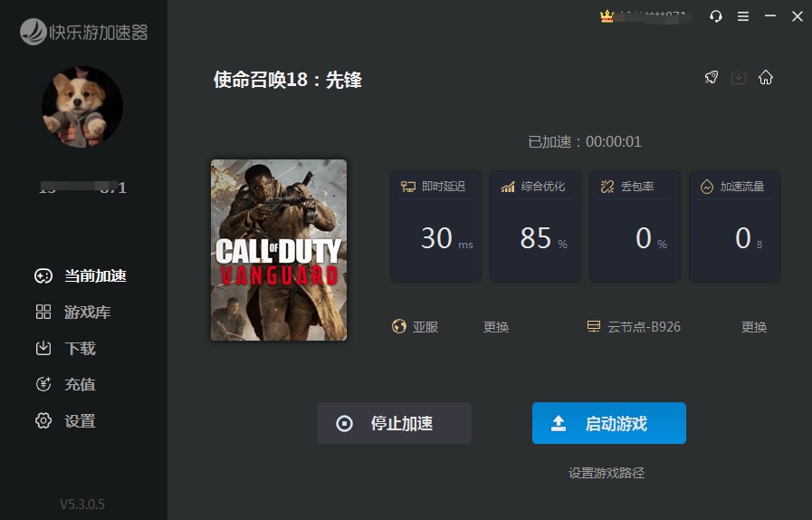Click the masked username under avatar
The height and width of the screenshot is (520, 812).
(83, 188)
